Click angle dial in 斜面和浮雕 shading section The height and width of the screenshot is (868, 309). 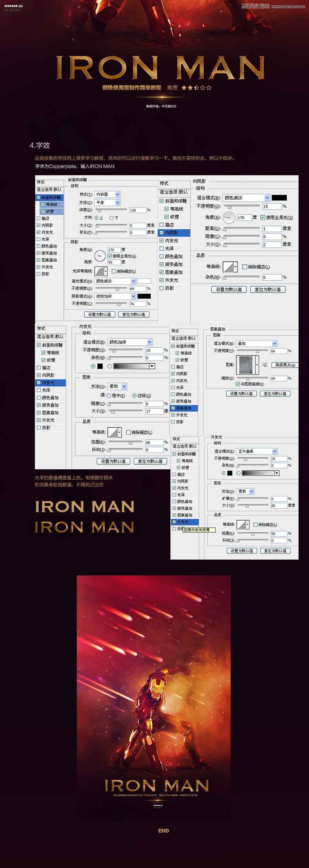coord(100,256)
